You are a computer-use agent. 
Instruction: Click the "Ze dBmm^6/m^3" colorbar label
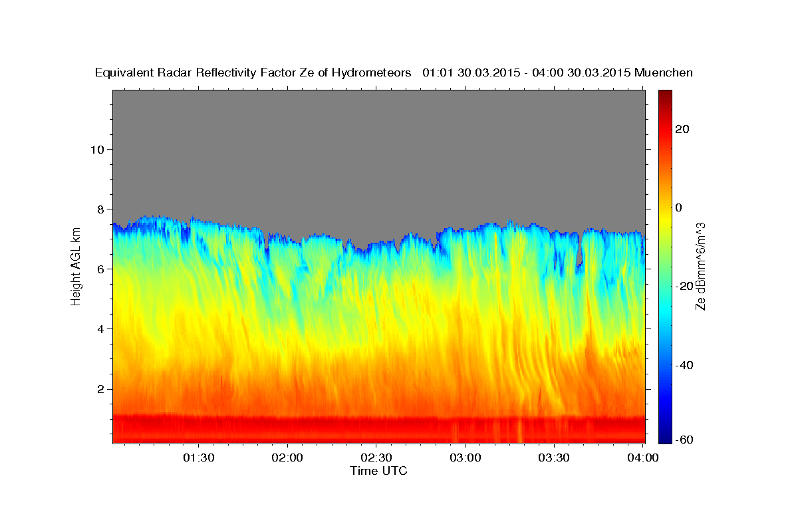click(x=700, y=266)
